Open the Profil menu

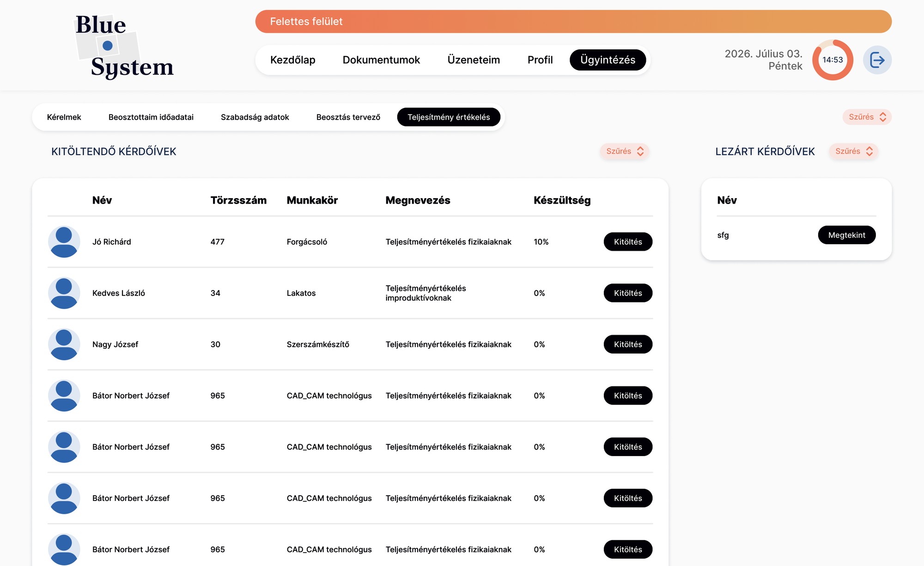[540, 60]
